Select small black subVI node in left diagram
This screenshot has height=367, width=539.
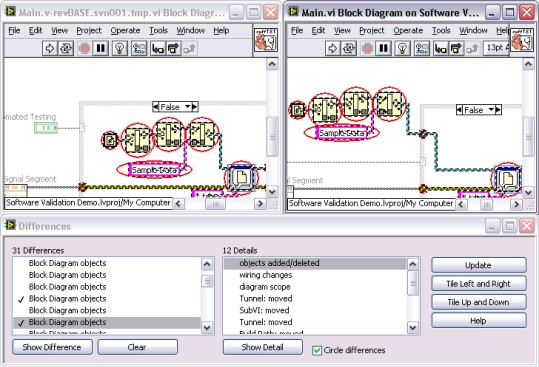[110, 140]
